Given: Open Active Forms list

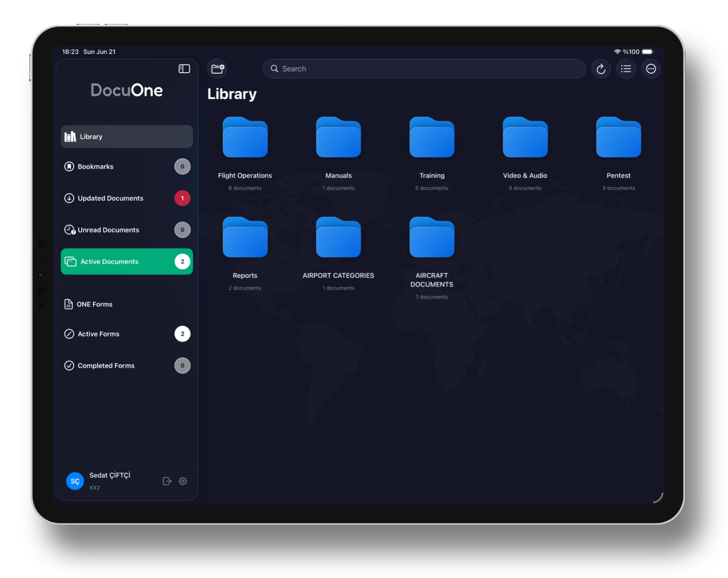Looking at the screenshot, I should 127,334.
